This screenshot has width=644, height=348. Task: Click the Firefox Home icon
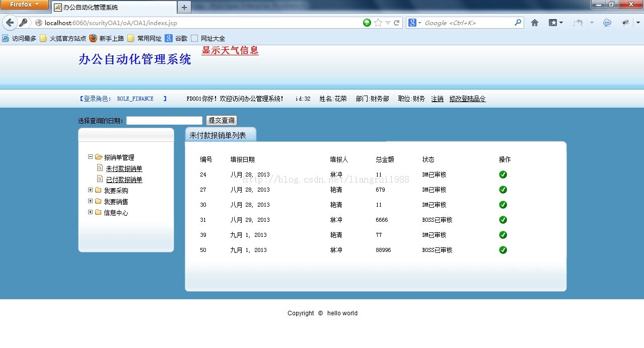click(534, 23)
